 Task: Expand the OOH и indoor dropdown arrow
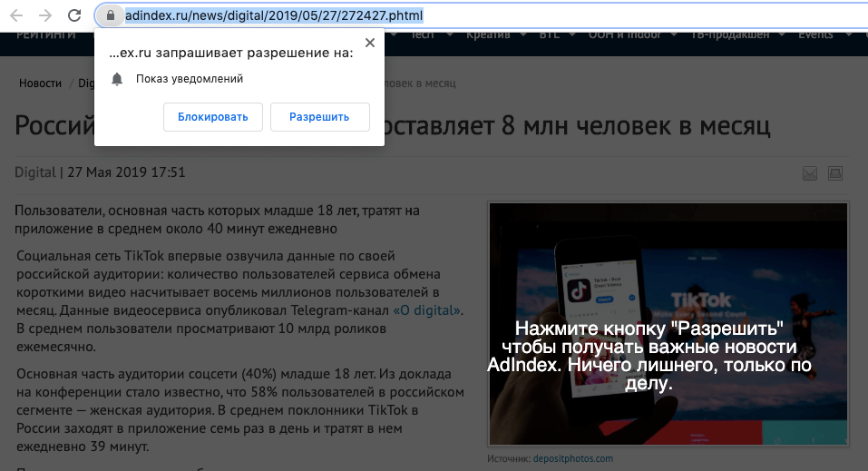(674, 34)
